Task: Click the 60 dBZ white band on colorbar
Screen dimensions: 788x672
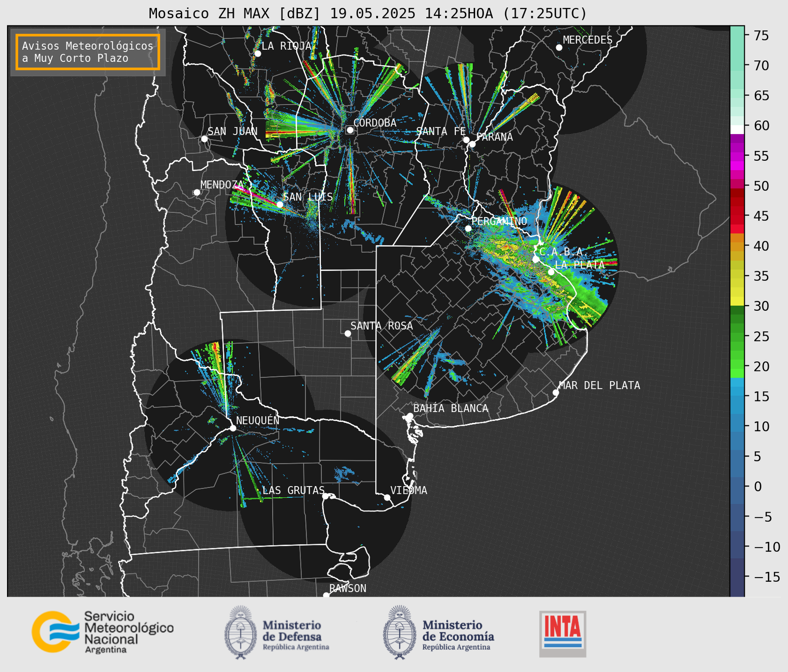Action: (737, 129)
